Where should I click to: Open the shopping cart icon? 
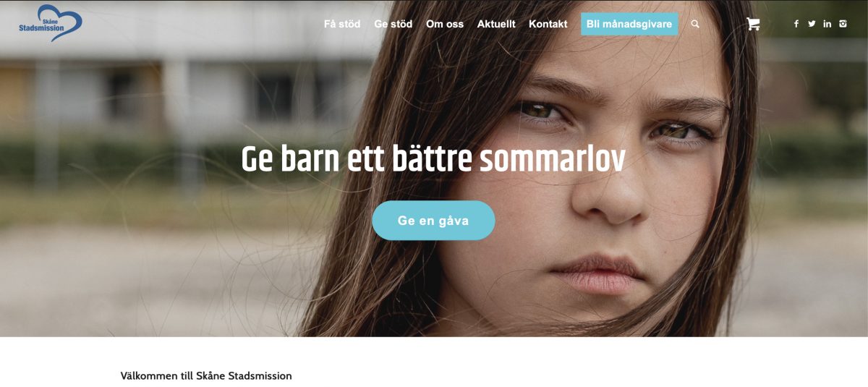point(753,24)
